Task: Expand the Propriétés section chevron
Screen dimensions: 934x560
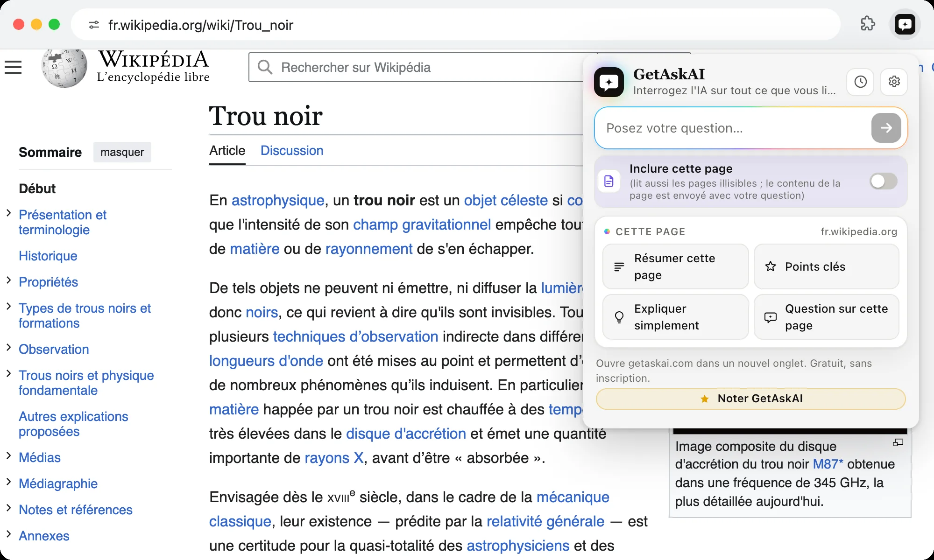Action: pos(8,280)
